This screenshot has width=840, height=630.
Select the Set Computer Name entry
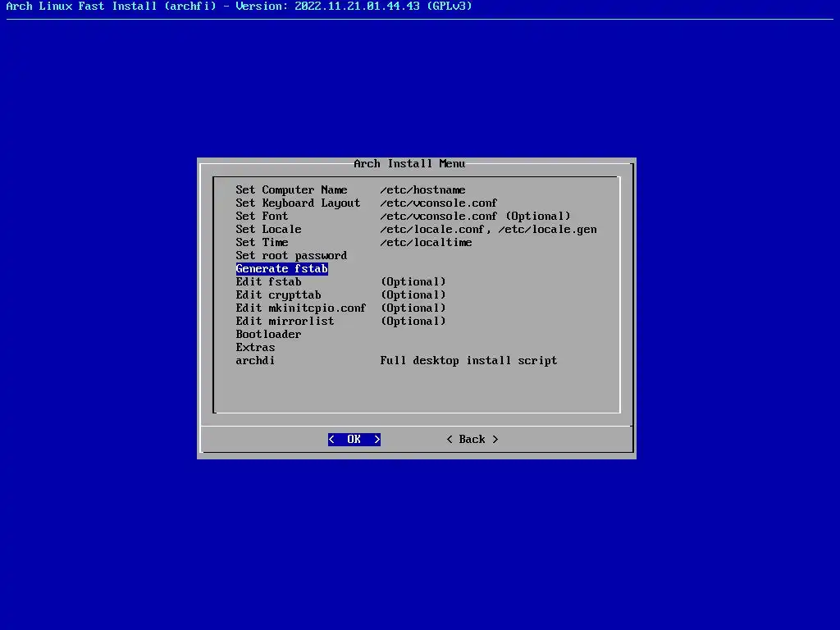point(291,189)
